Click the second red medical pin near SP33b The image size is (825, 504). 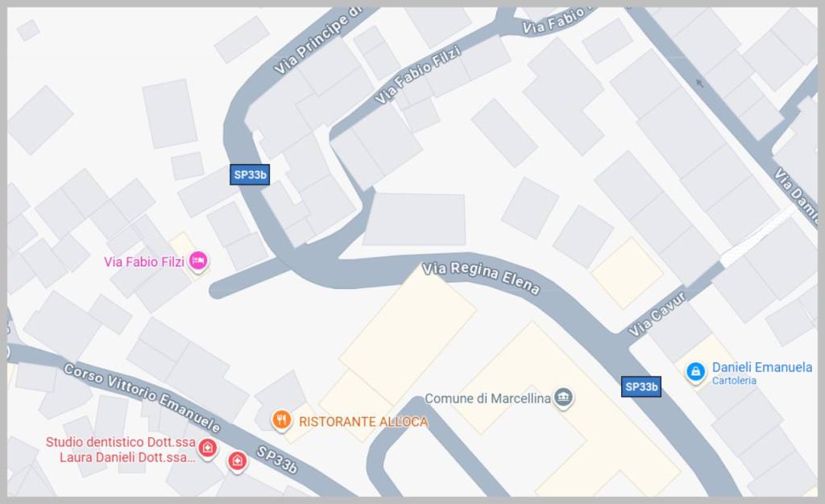[238, 461]
